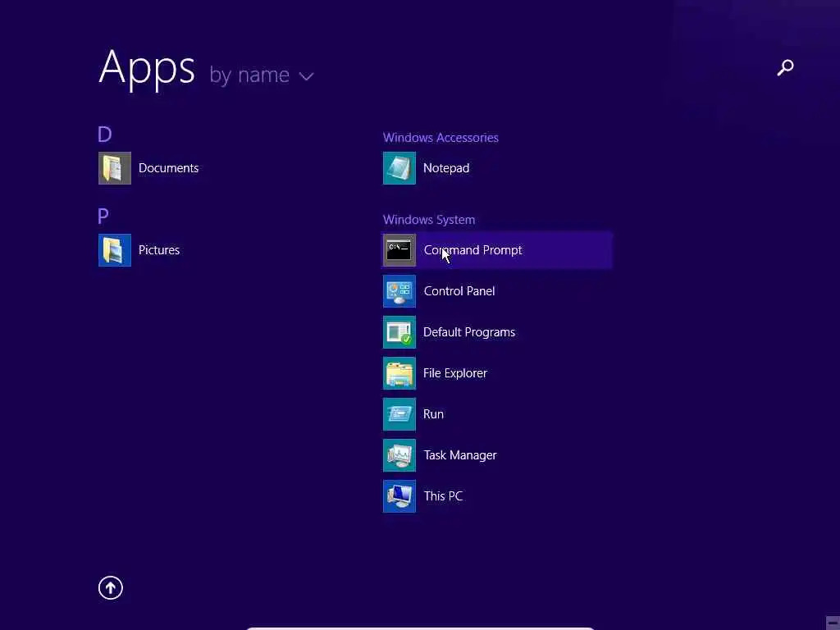Open the Pictures folder icon
This screenshot has width=840, height=630.
tap(115, 250)
